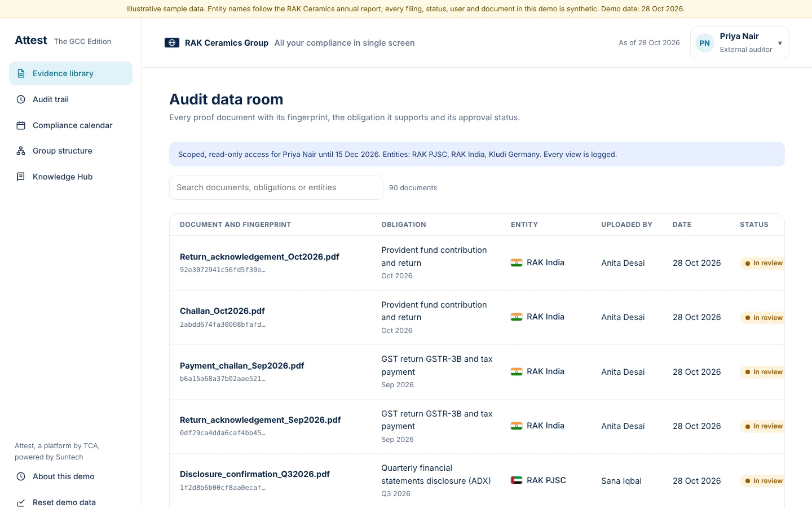Image resolution: width=812 pixels, height=508 pixels.
Task: Click Reset demo data
Action: coord(71,502)
